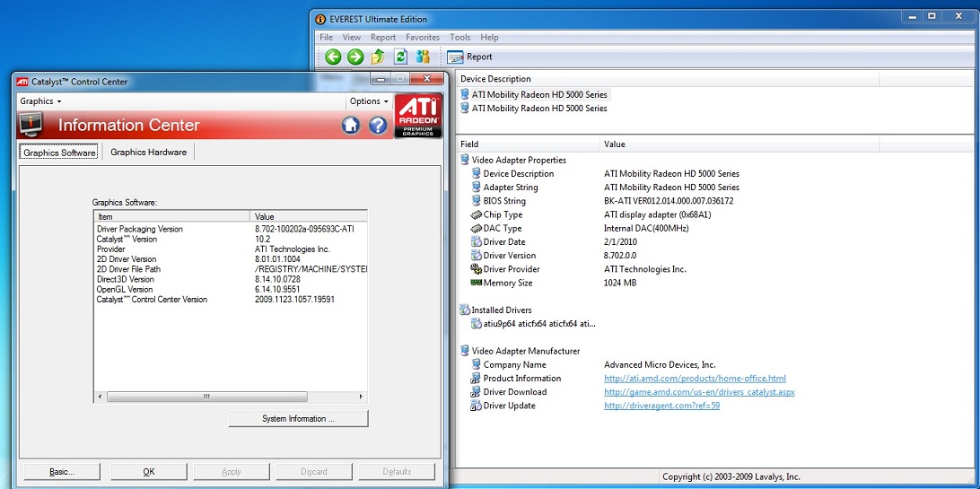Click the ATI Radeon Premium Graphics logo
Viewport: 980px width, 489px height.
[x=419, y=116]
